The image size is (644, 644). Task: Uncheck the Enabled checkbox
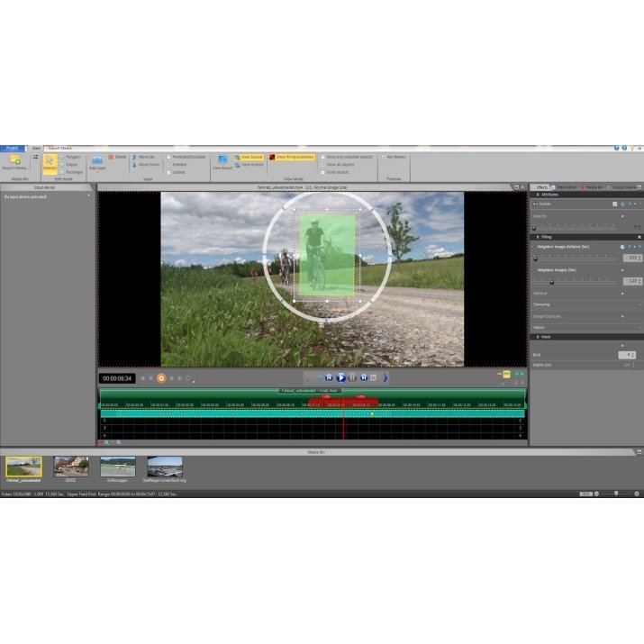168,164
